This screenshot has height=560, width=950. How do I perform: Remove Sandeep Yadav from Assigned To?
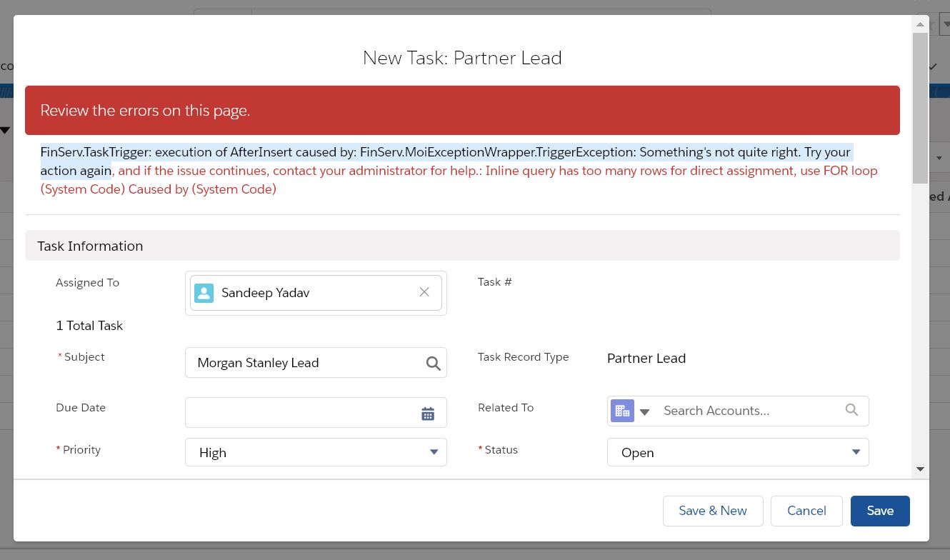coord(424,292)
